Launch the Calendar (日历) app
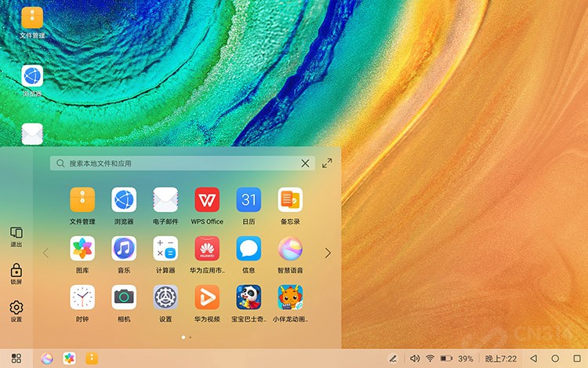 tap(249, 200)
